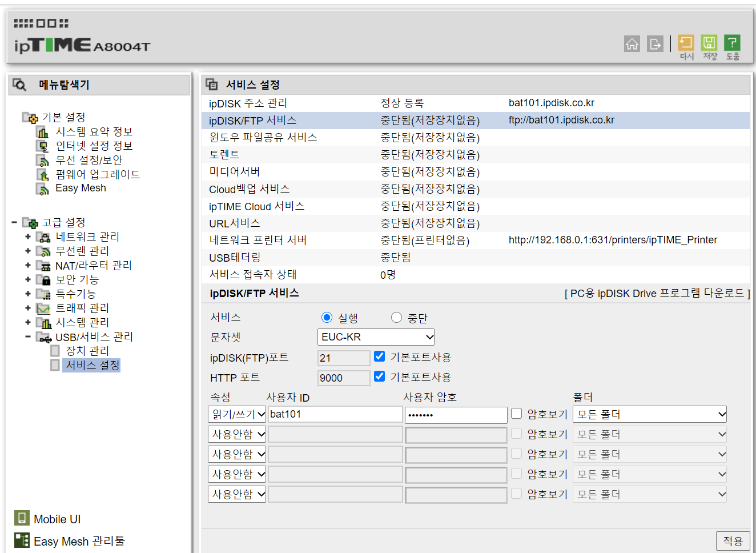This screenshot has height=553, width=756.
Task: Open 펌웨어 업그레이드 page
Action: [x=98, y=175]
